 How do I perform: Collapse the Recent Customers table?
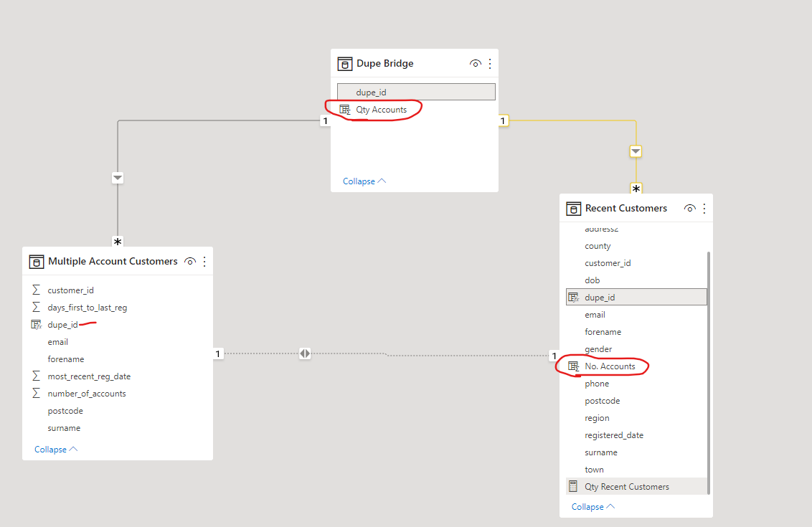(593, 507)
